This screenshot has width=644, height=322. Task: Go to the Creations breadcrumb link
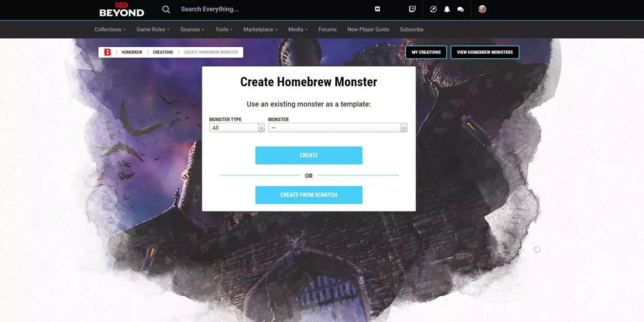coord(163,52)
